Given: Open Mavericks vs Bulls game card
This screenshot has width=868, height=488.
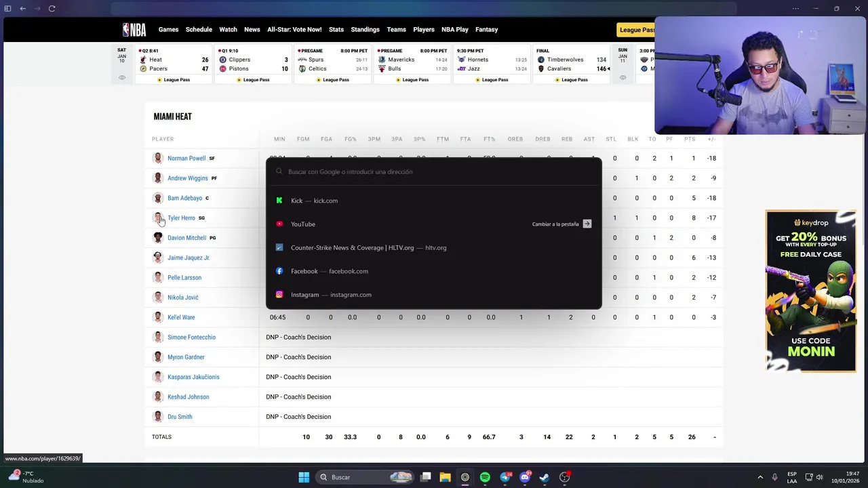Looking at the screenshot, I should [412, 65].
